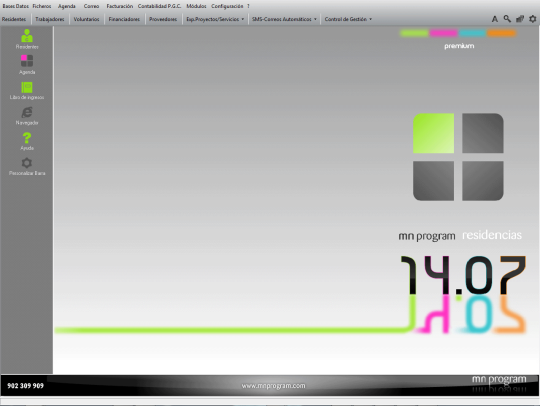Open the Configuración menu
The width and height of the screenshot is (540, 406).
click(227, 6)
